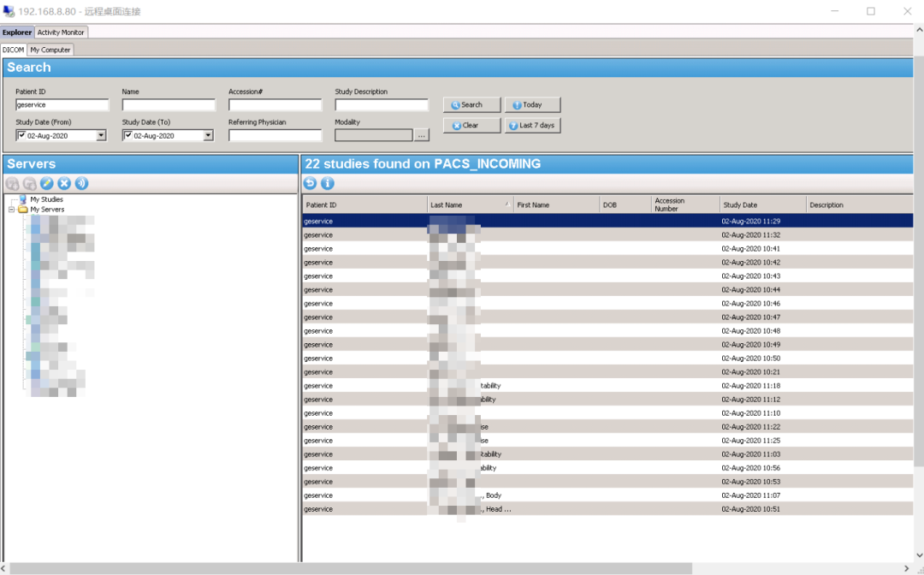Show study info with the blue i icon

328,183
